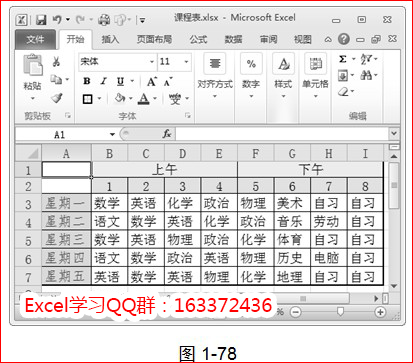Open the clipboard pane dialog launcher

coord(68,115)
